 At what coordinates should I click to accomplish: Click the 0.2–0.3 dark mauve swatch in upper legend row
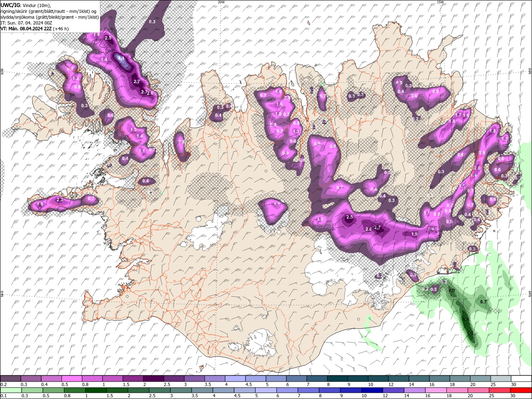pyautogui.click(x=11, y=379)
